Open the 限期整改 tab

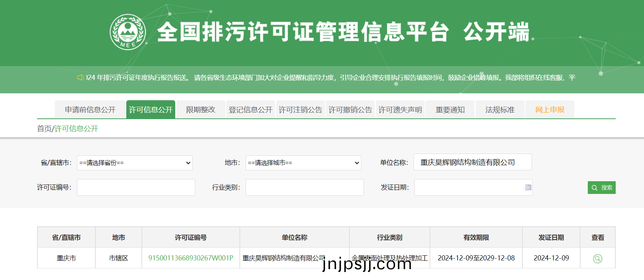[x=200, y=110]
